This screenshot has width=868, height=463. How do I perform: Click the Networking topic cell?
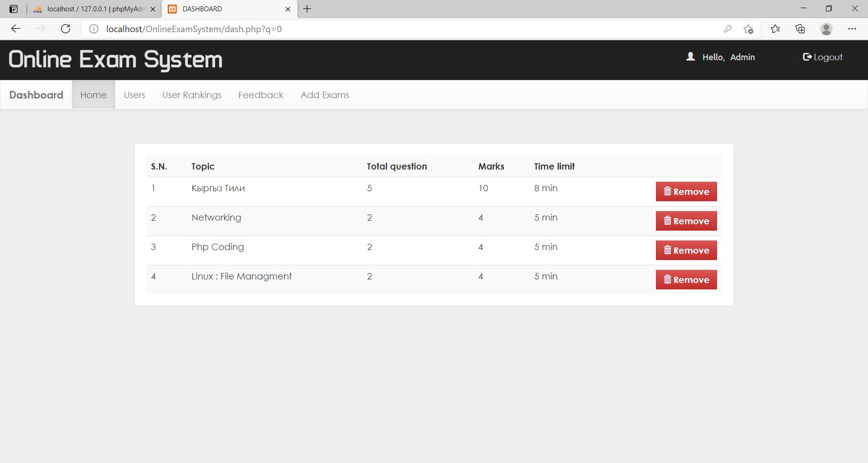[216, 217]
